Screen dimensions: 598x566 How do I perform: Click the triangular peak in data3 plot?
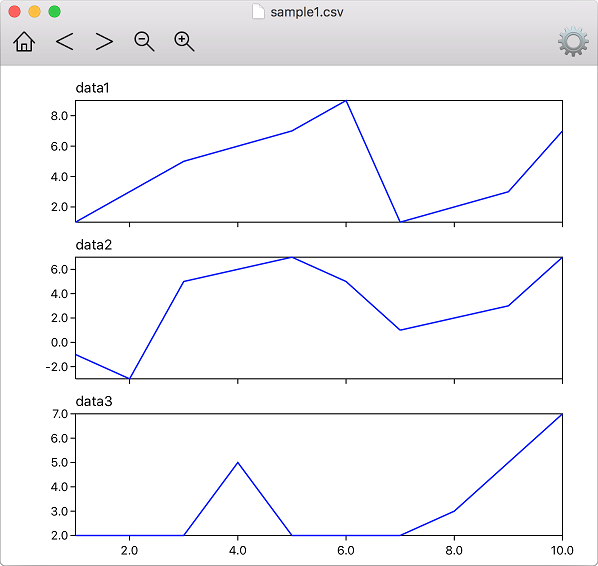238,463
